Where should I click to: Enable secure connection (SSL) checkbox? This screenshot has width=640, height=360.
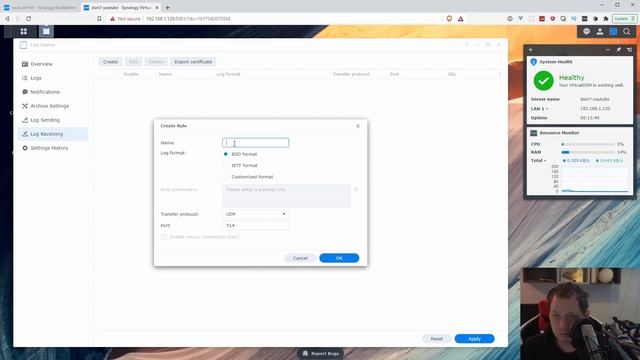pos(164,237)
